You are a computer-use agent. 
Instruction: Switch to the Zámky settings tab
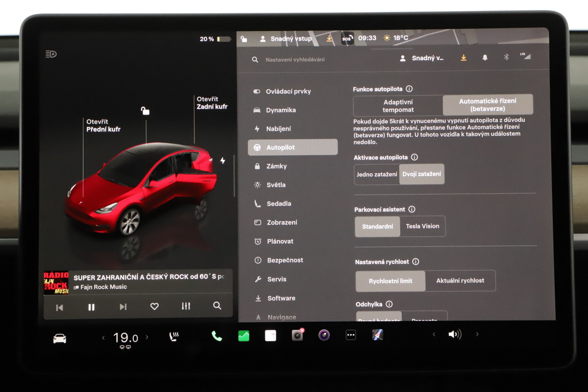(277, 166)
